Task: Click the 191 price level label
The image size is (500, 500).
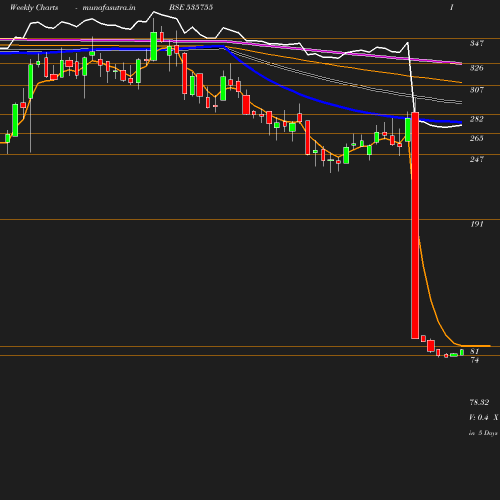Action: pyautogui.click(x=477, y=224)
